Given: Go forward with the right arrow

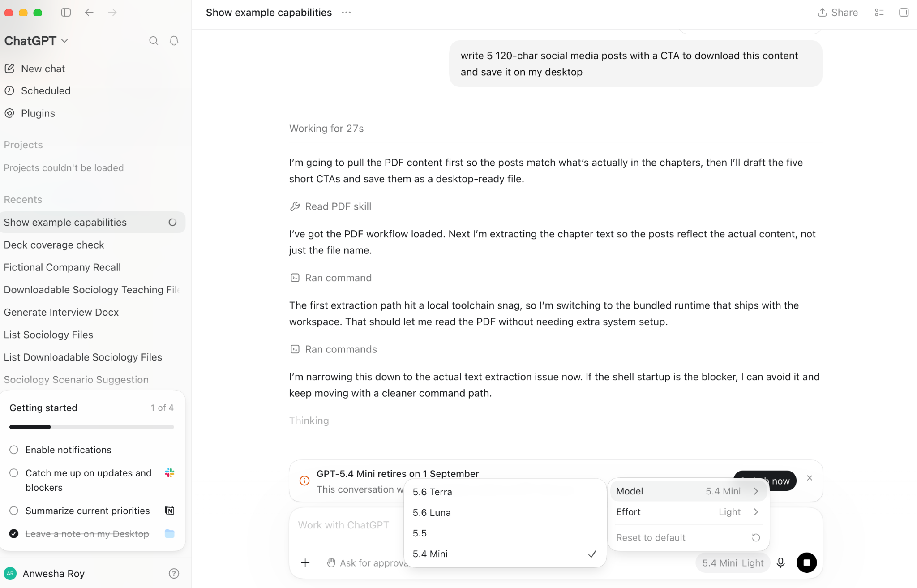Looking at the screenshot, I should (112, 12).
